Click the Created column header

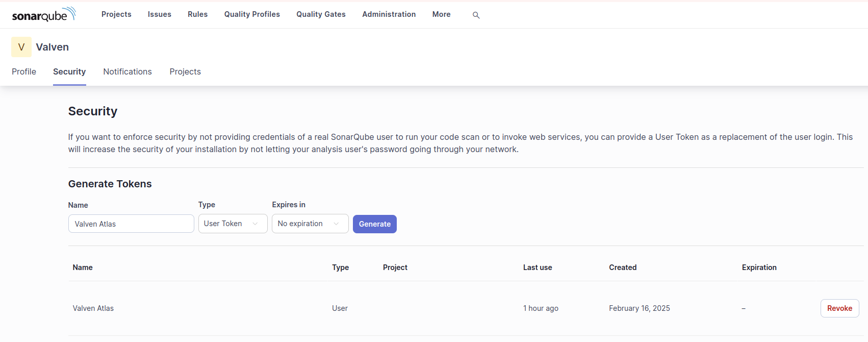coord(623,267)
